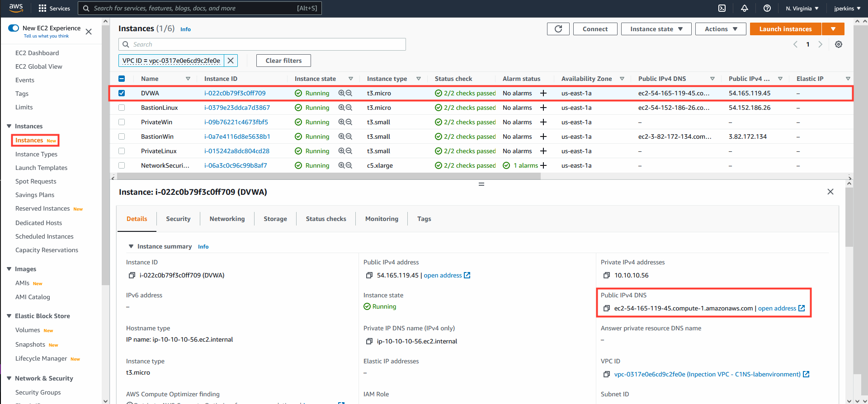The image size is (868, 404).
Task: Check the PrivateLinux instance checkbox
Action: (122, 151)
